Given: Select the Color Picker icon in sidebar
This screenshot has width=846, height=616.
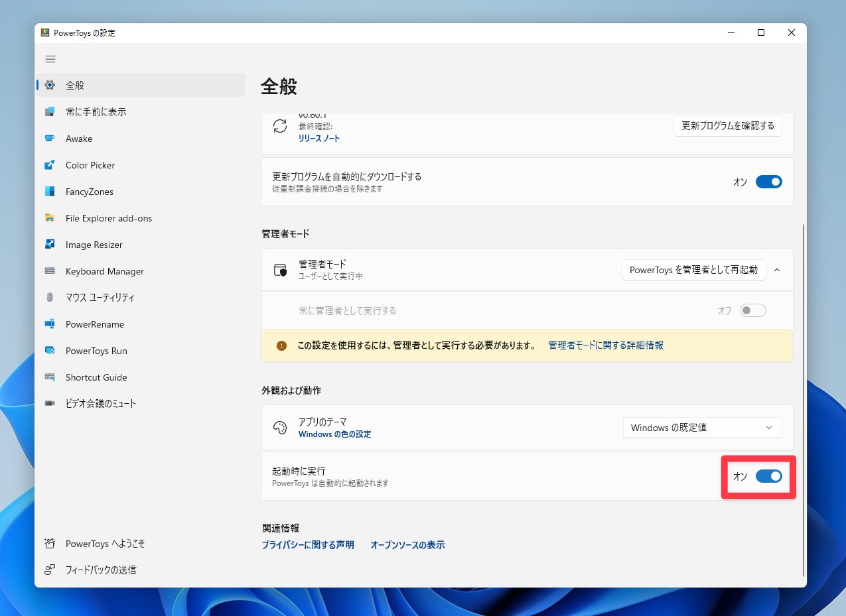Looking at the screenshot, I should point(50,165).
